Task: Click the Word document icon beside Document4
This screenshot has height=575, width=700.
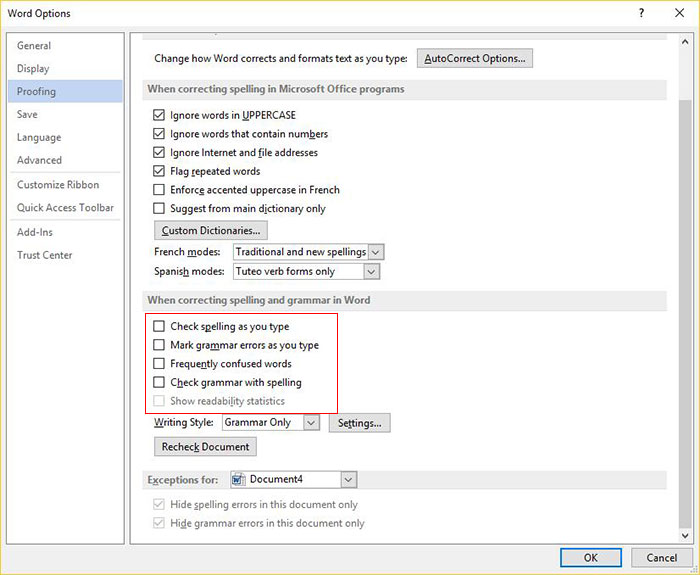Action: point(238,479)
